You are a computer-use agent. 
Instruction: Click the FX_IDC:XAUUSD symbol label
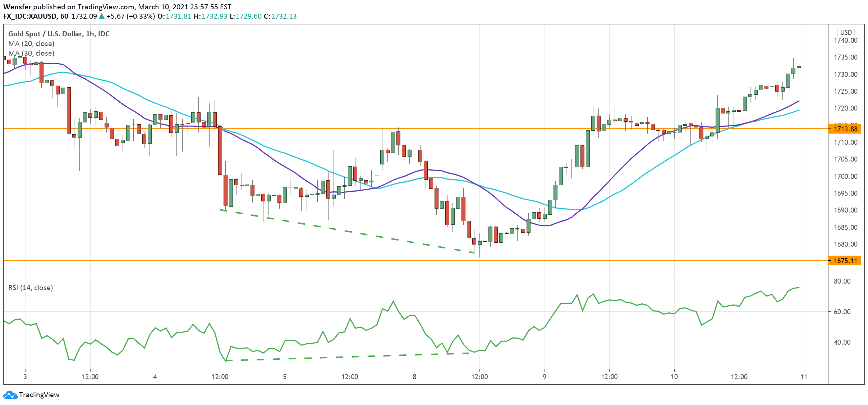point(28,17)
